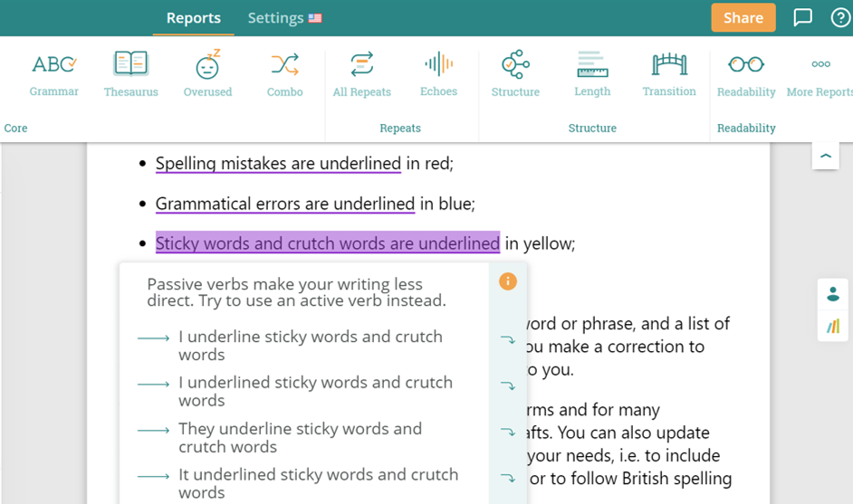
Task: Open the help question mark icon
Action: [841, 17]
